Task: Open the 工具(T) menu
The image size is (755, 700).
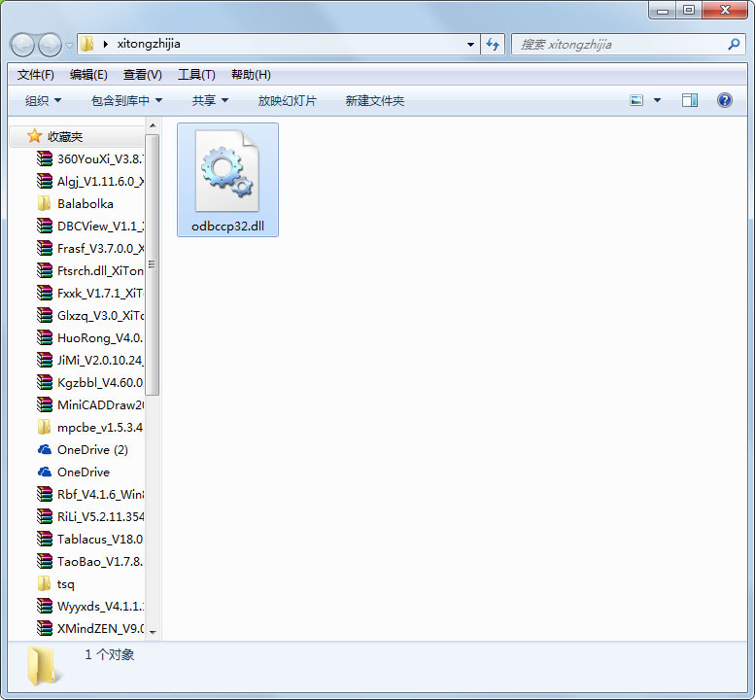Action: coord(195,75)
